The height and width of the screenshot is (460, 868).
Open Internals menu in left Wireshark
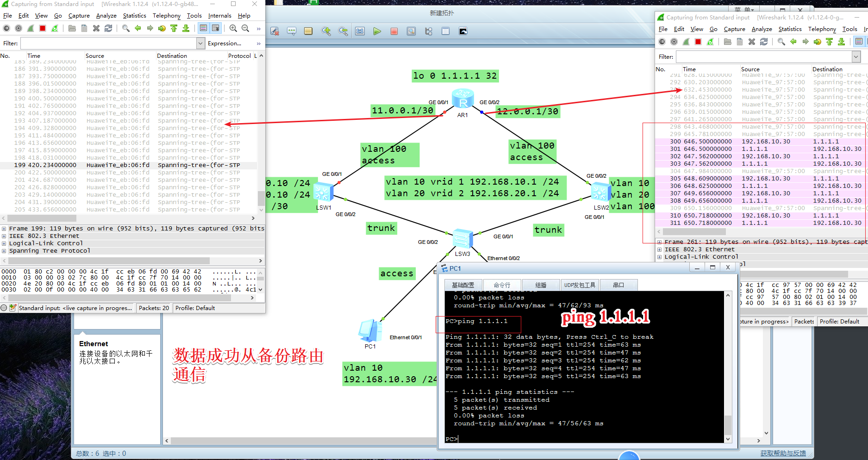click(x=220, y=15)
